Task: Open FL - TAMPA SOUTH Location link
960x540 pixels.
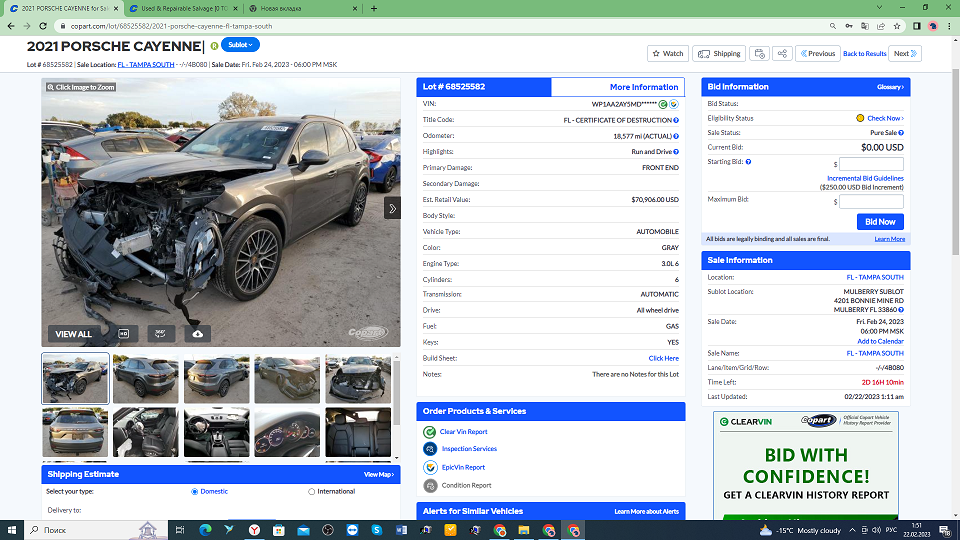Action: point(875,277)
